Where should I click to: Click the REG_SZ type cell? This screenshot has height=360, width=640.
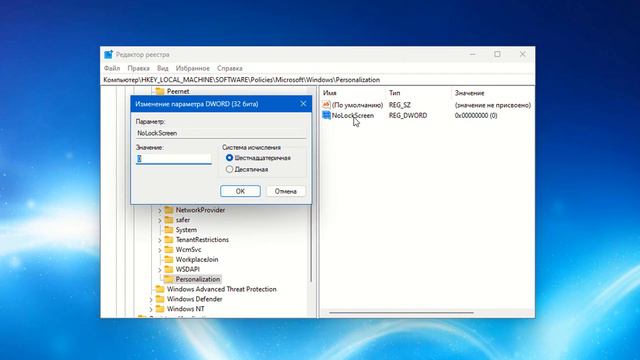400,105
